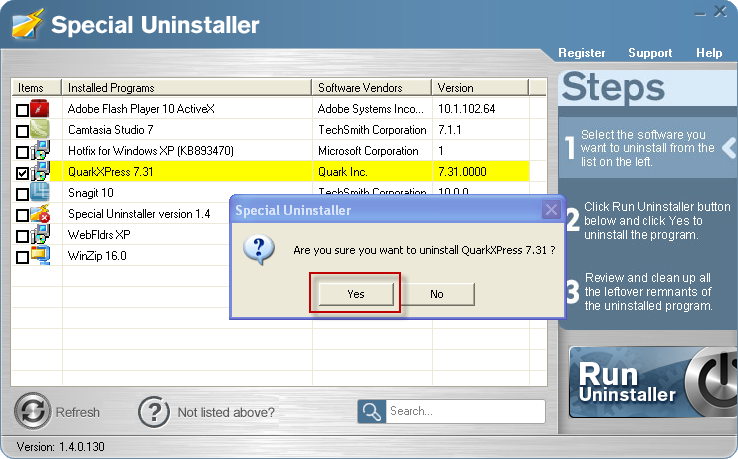Select the Camtasia Studio 7 program name
Image resolution: width=738 pixels, height=459 pixels.
point(111,129)
